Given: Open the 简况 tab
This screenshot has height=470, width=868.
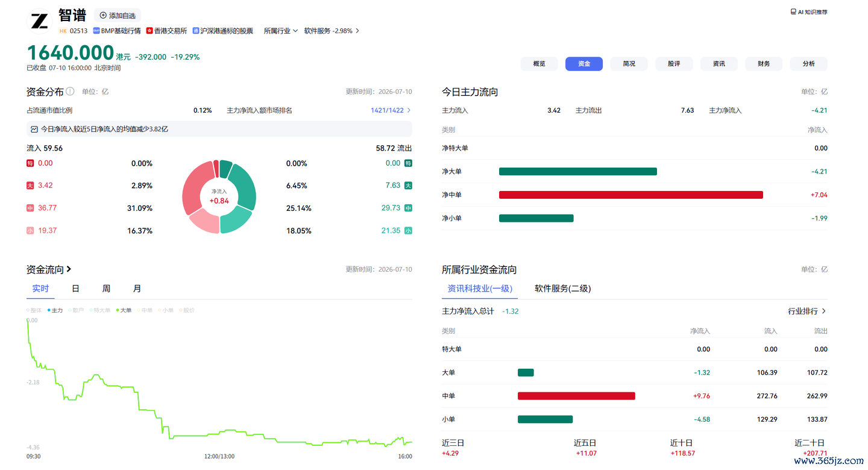Looking at the screenshot, I should pyautogui.click(x=629, y=64).
